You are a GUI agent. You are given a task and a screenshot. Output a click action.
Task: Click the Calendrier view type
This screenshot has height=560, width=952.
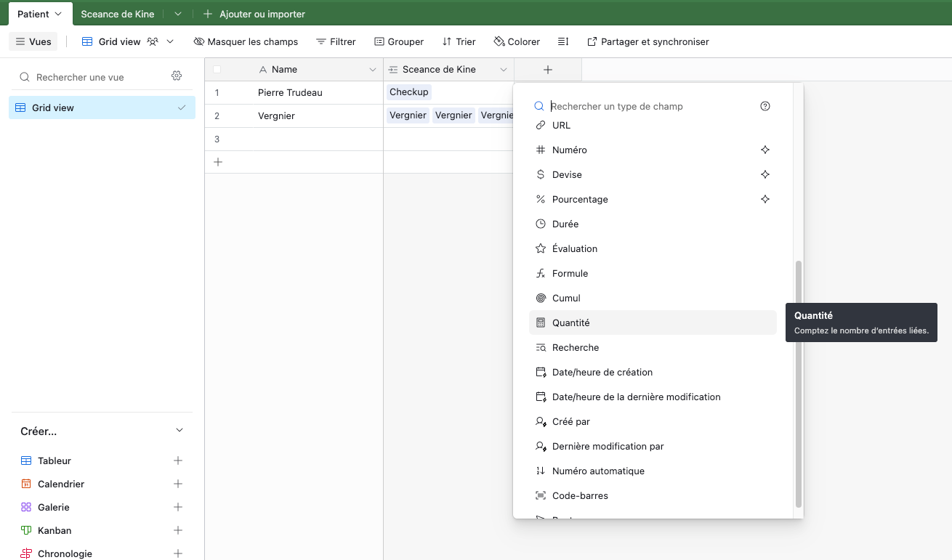[x=61, y=484]
